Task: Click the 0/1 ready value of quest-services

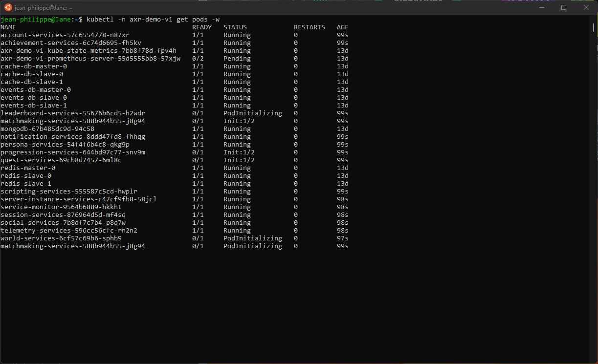Action: pos(198,160)
